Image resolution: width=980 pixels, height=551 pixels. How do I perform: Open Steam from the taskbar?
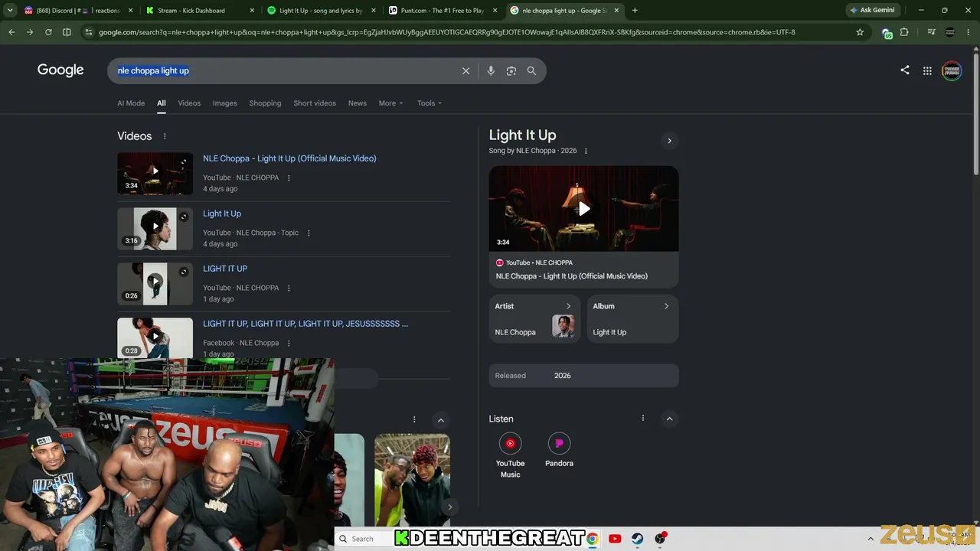[637, 539]
